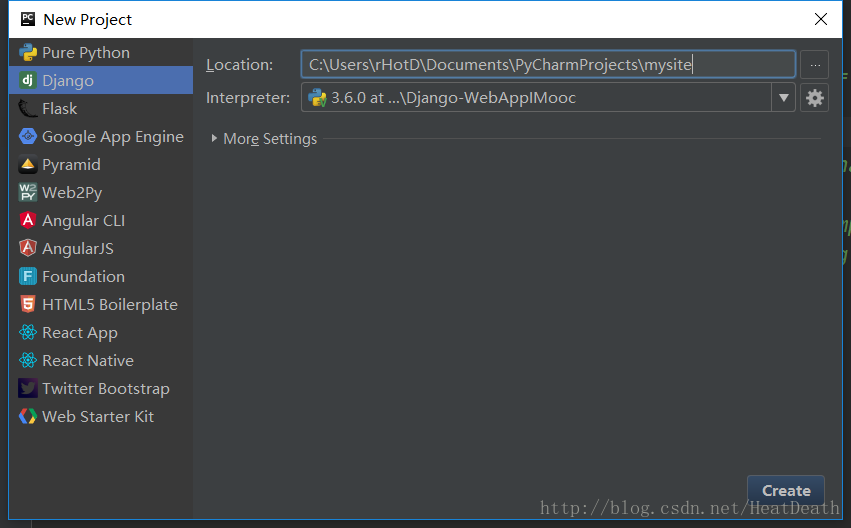
Task: Pick Pyramid project type
Action: tap(101, 164)
